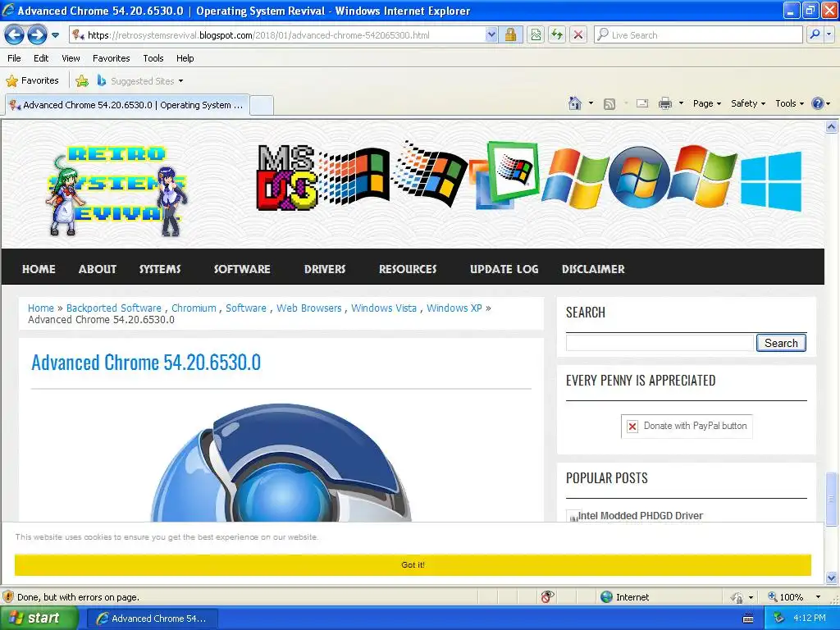840x630 pixels.
Task: Open ABOUT in site navigation
Action: click(98, 269)
